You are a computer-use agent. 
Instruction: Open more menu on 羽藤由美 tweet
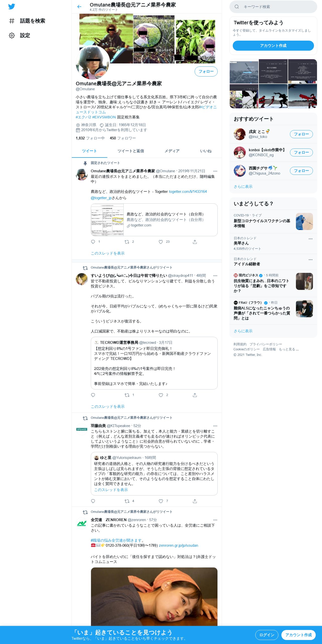215,426
